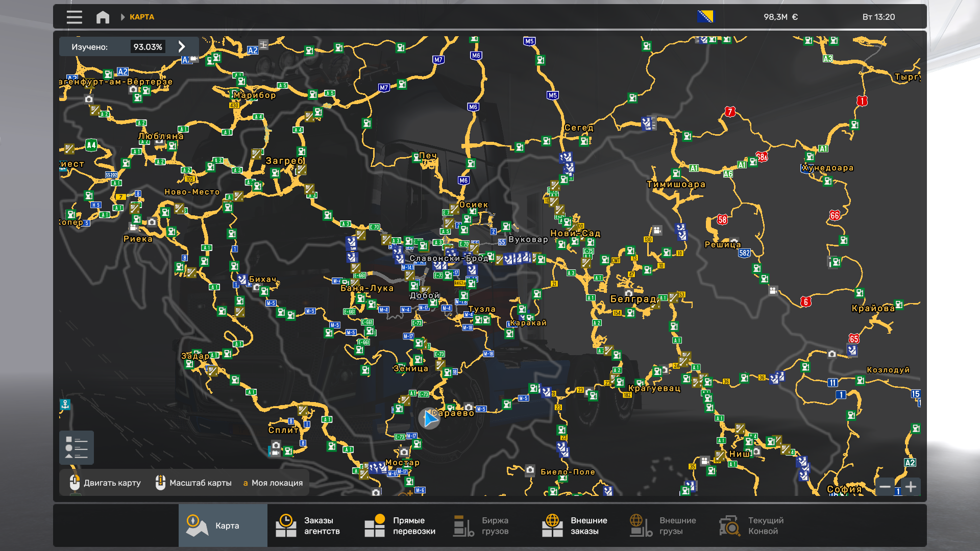Open the Внешние заказы tab
The height and width of the screenshot is (551, 980).
[578, 525]
